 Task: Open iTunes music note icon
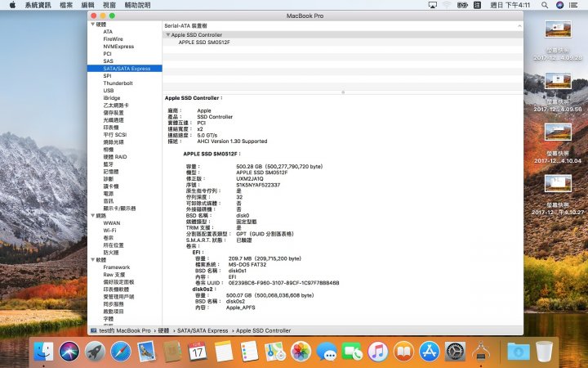point(377,352)
